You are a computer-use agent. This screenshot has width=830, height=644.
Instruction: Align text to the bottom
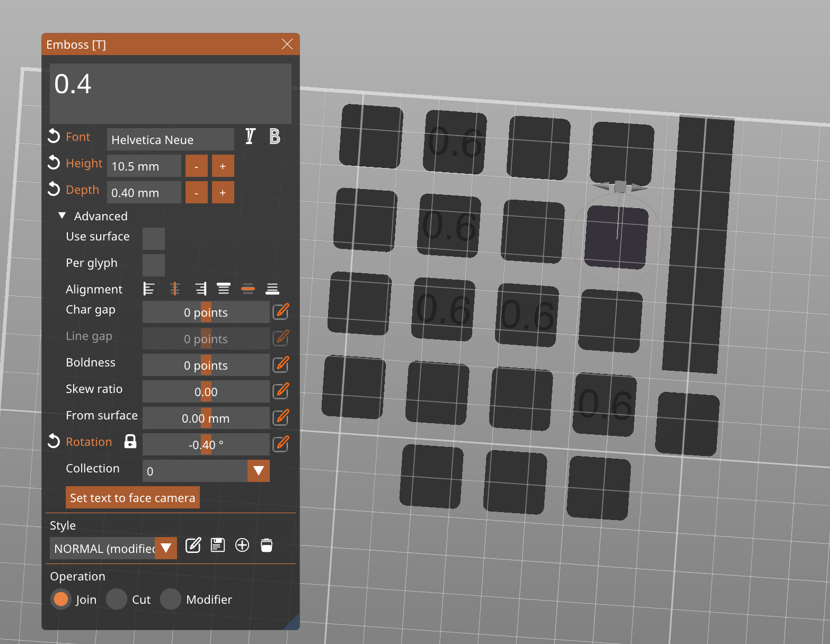pyautogui.click(x=272, y=289)
